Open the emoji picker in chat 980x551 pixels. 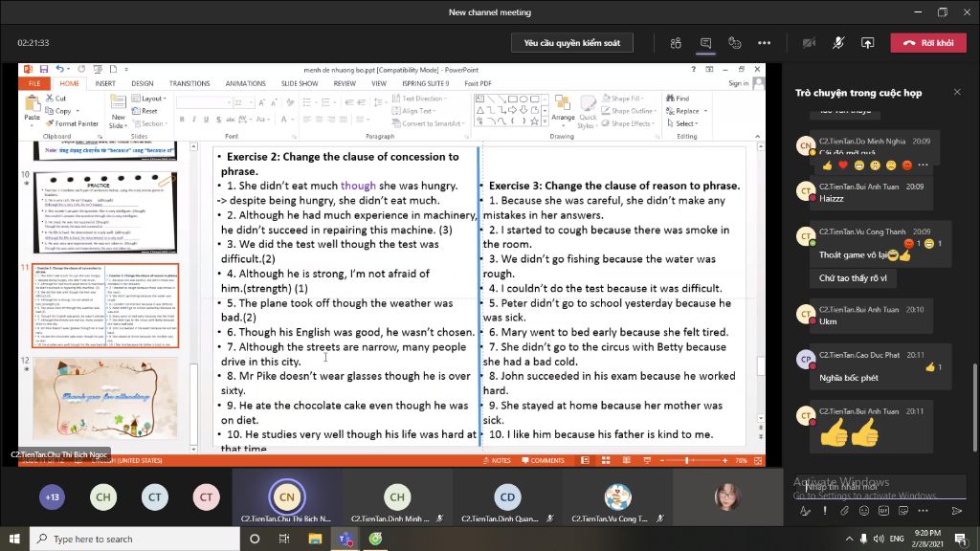[x=864, y=511]
